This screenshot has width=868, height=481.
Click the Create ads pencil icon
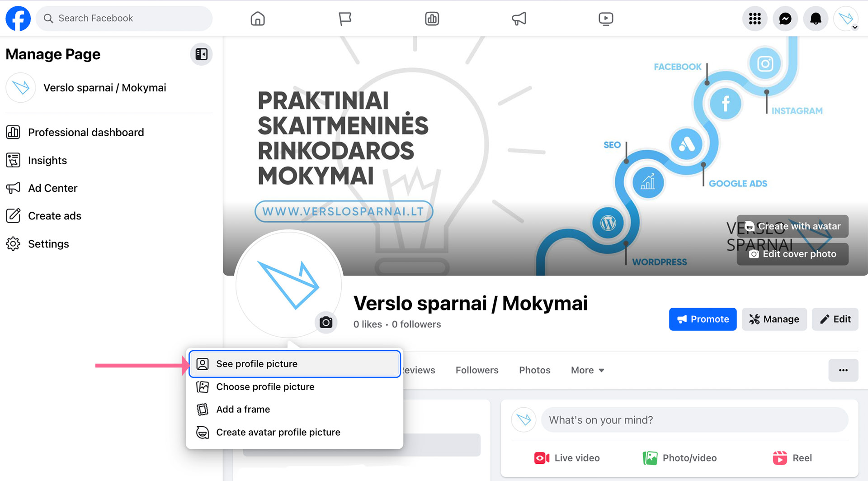point(13,216)
